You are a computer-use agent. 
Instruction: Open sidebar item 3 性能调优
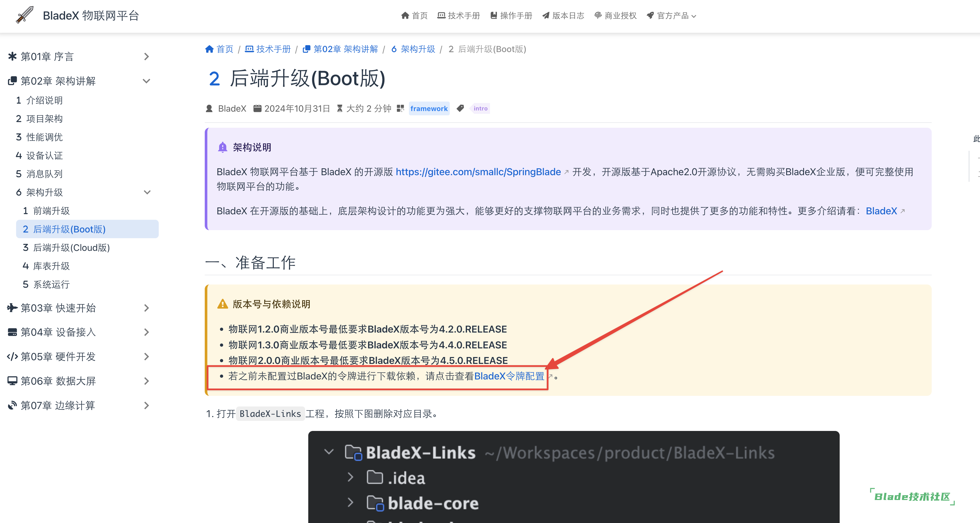pyautogui.click(x=40, y=137)
